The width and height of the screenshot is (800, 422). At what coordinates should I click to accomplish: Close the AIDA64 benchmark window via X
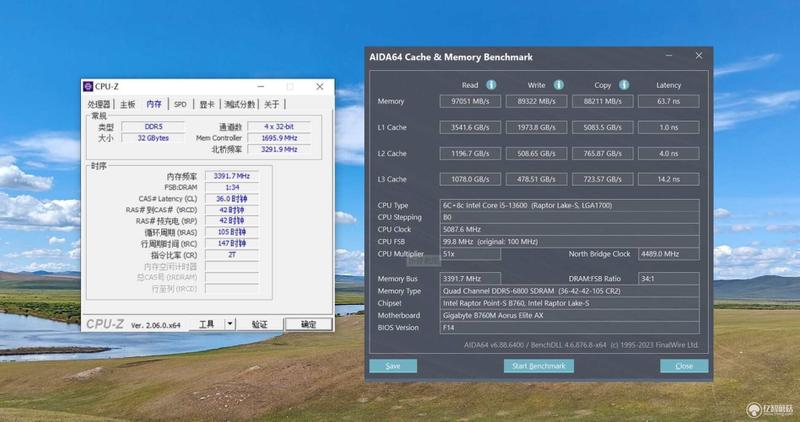(x=699, y=56)
